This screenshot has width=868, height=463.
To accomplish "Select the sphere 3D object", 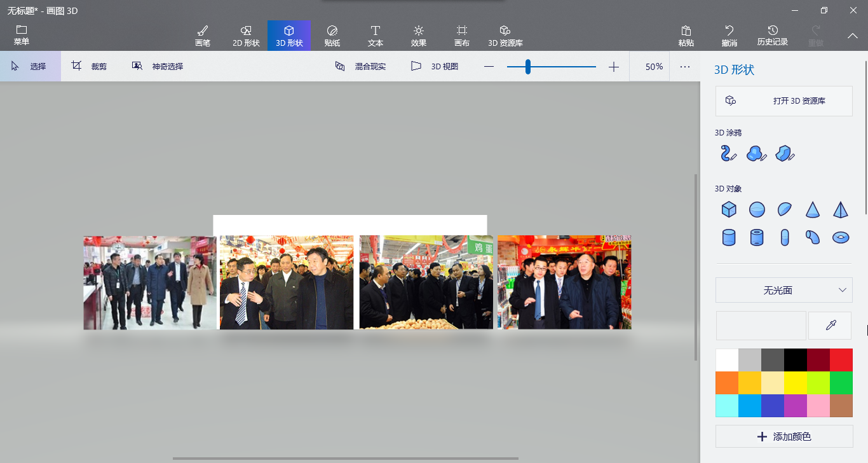I will (757, 209).
